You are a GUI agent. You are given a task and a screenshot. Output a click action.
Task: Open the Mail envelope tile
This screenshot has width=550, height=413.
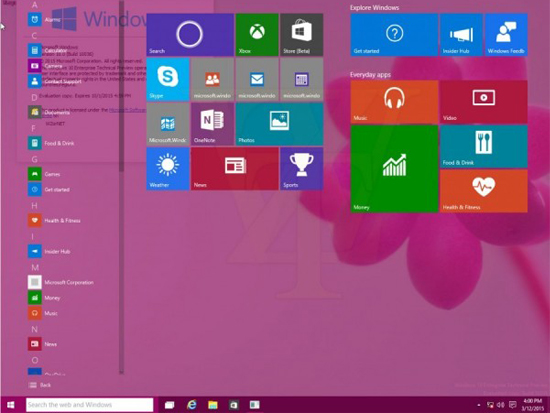pyautogui.click(x=257, y=79)
